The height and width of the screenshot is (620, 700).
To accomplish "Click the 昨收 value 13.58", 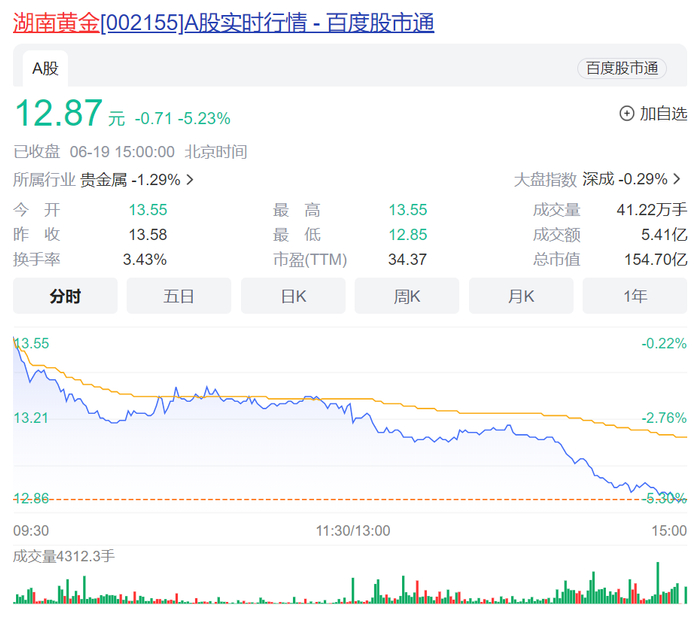I will tap(148, 235).
